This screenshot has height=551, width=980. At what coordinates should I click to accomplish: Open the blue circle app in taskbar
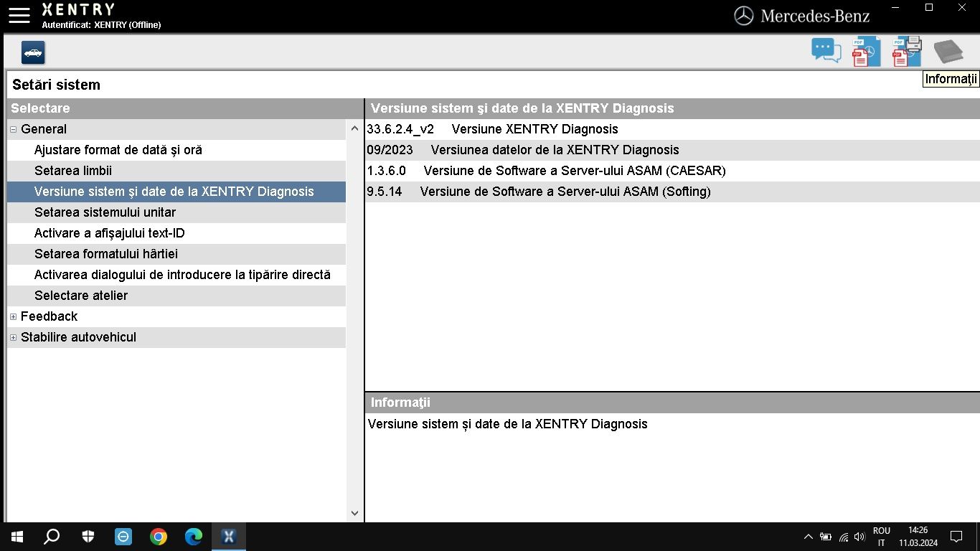pyautogui.click(x=123, y=537)
